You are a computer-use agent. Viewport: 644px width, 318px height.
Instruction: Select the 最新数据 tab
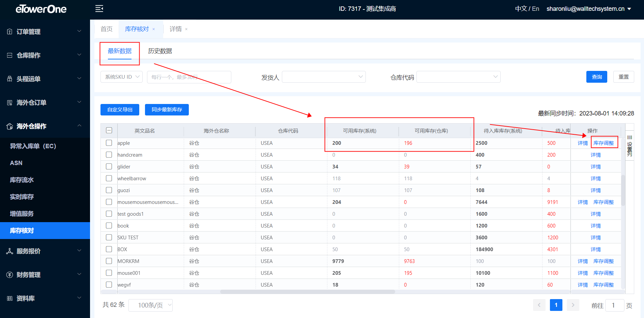(x=120, y=51)
